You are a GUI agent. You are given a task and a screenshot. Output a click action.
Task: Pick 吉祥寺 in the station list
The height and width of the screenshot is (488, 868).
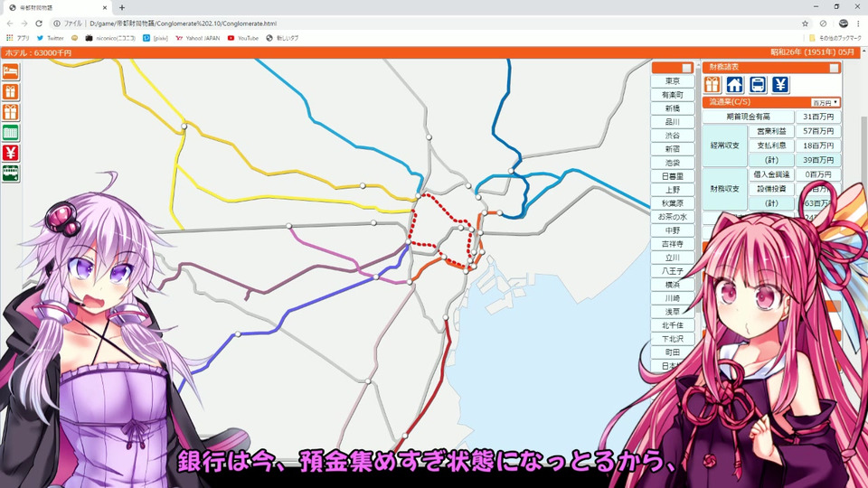point(673,244)
